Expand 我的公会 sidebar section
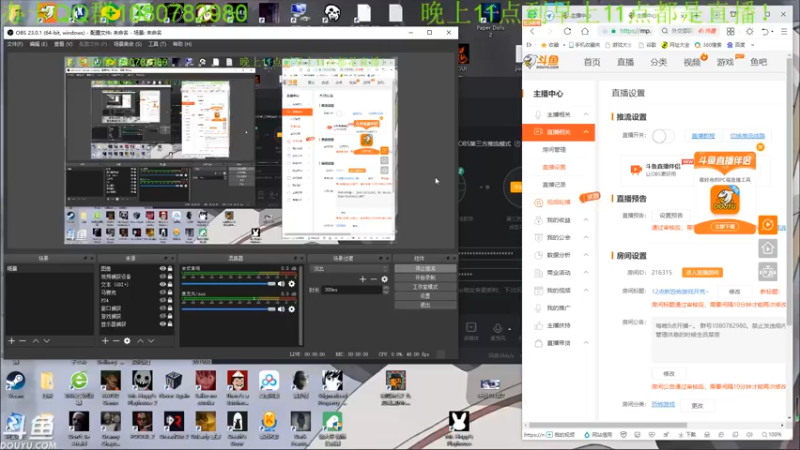The width and height of the screenshot is (800, 450). coord(586,237)
